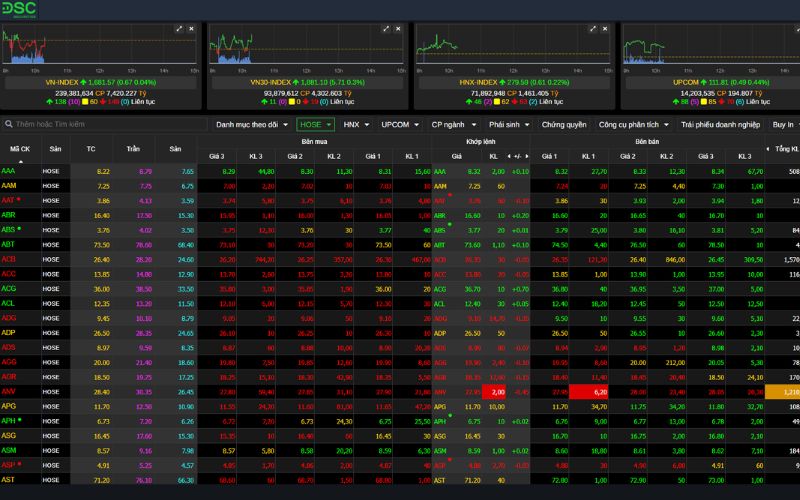
Task: Select the ASP stock symbol
Action: click(8, 465)
